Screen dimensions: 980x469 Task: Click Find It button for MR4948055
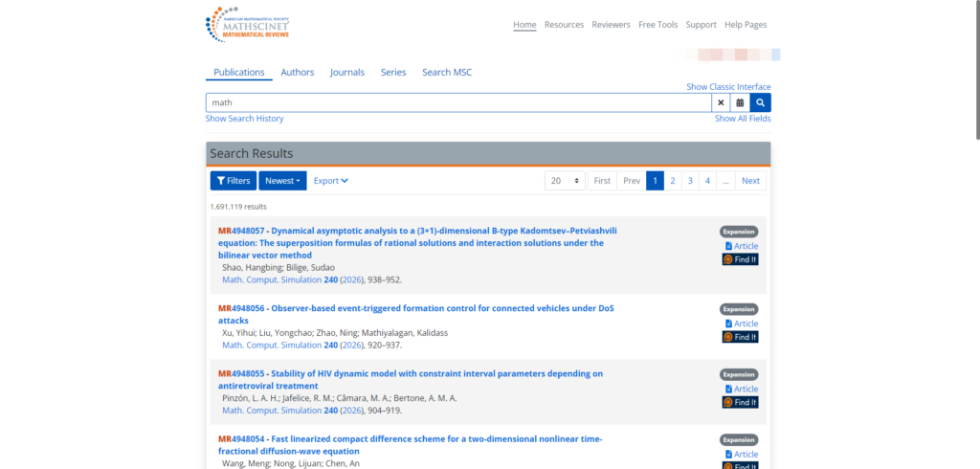click(740, 402)
